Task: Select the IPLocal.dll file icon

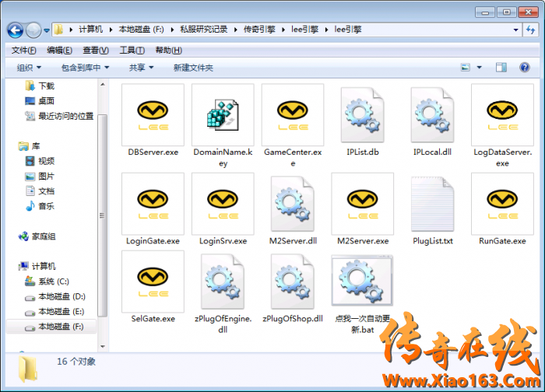Action: pos(432,115)
